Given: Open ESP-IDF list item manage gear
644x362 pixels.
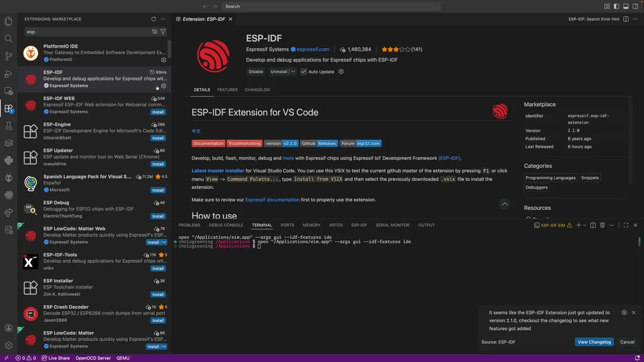Looking at the screenshot, I should point(164,85).
